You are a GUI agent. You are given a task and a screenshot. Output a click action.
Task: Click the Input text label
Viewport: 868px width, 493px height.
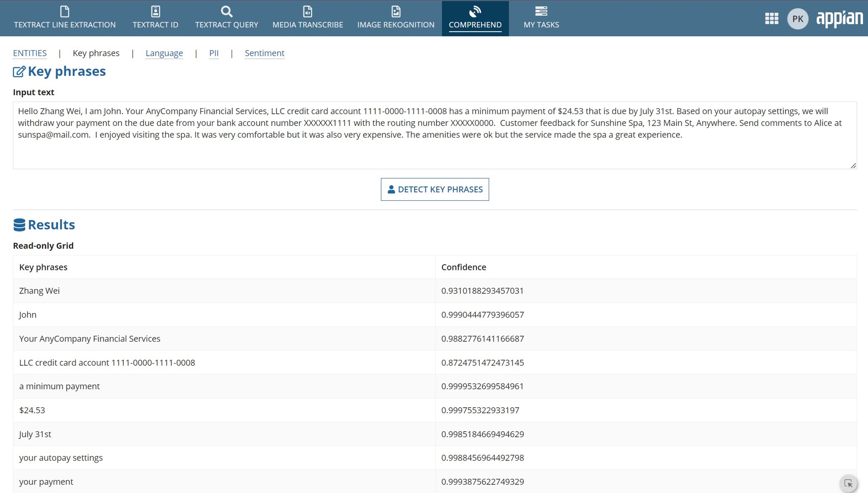33,92
